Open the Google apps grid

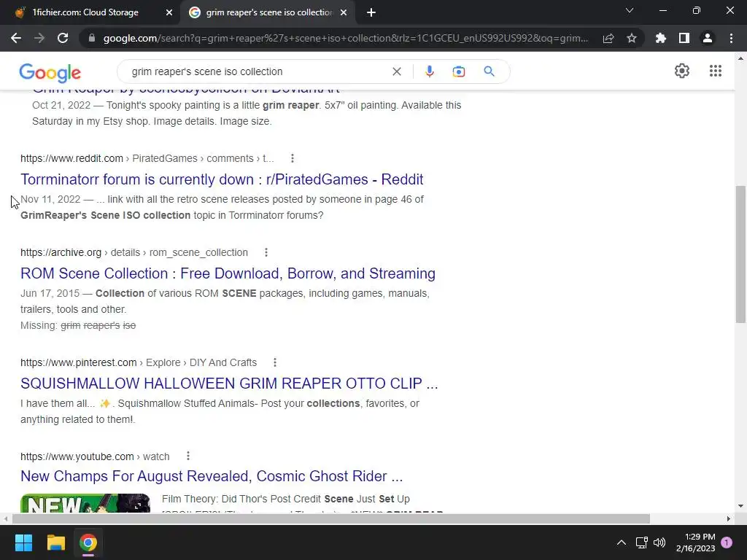click(716, 71)
